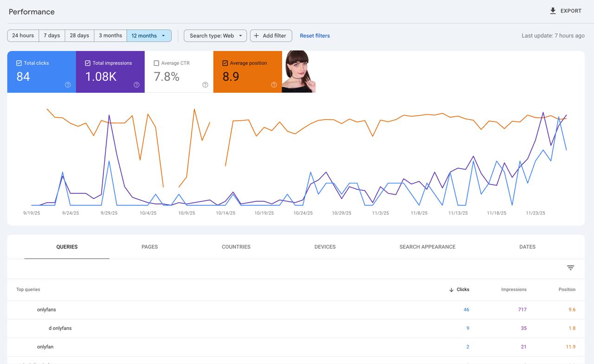Click help icon on Average position card

(x=274, y=85)
